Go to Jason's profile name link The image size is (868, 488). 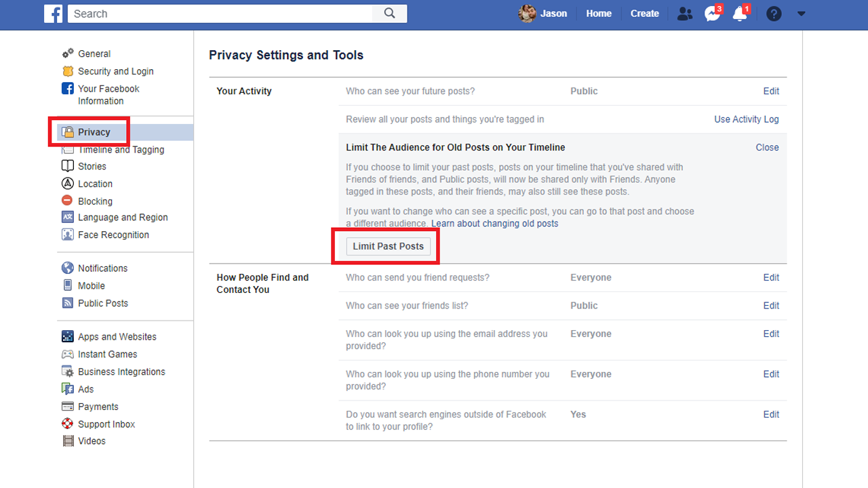pos(554,14)
